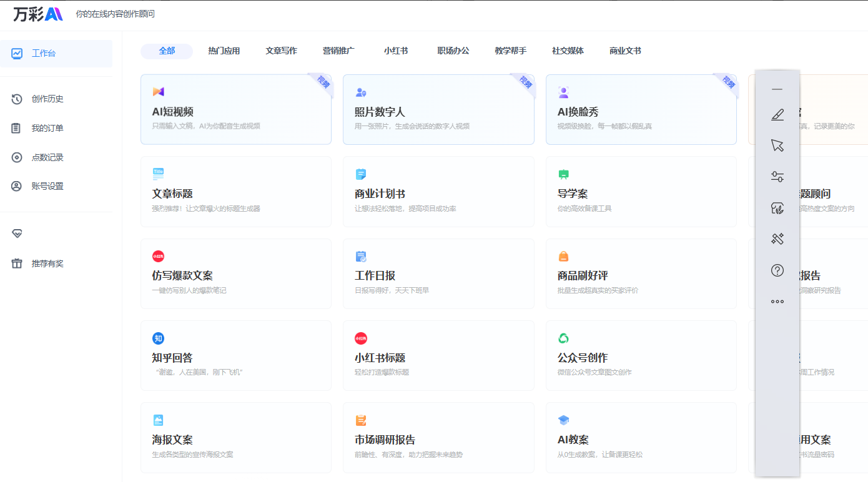Open the AI短视频 card
The width and height of the screenshot is (868, 482).
click(x=235, y=110)
